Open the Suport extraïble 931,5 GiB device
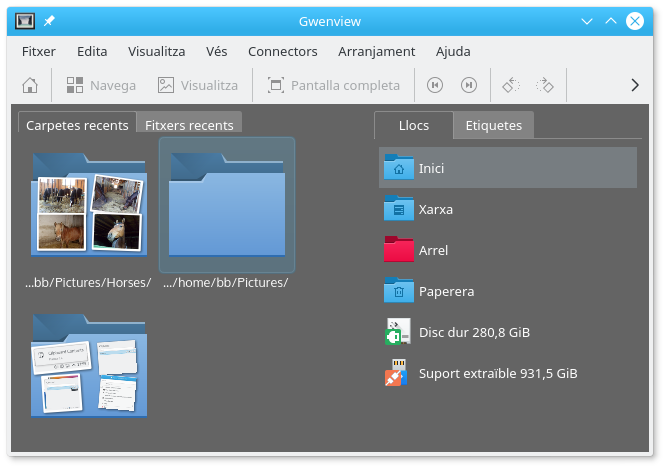The image size is (666, 469). click(x=496, y=373)
